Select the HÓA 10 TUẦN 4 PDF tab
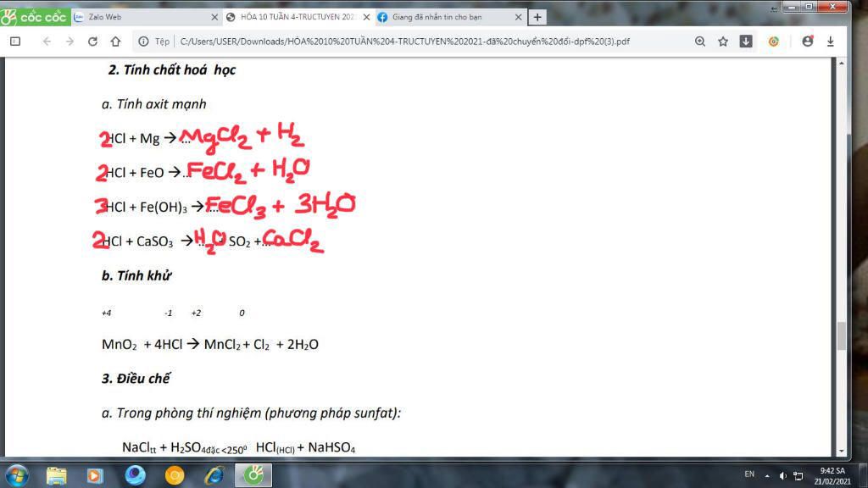 298,17
